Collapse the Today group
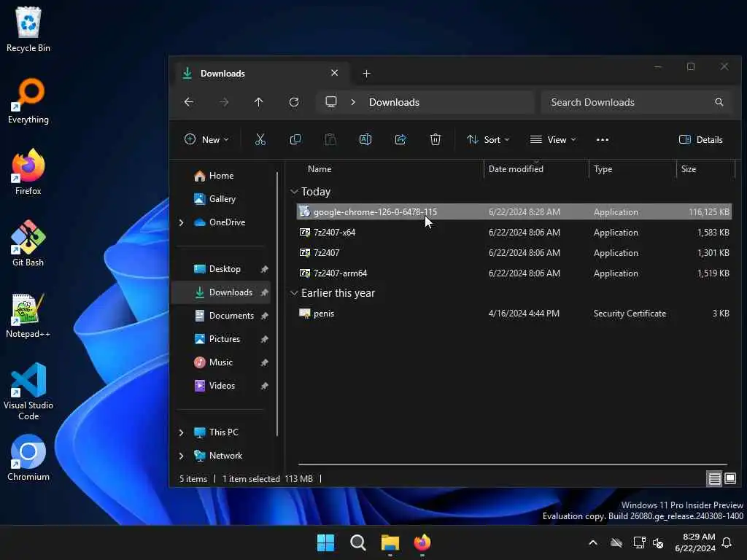The image size is (747, 560). pyautogui.click(x=294, y=192)
